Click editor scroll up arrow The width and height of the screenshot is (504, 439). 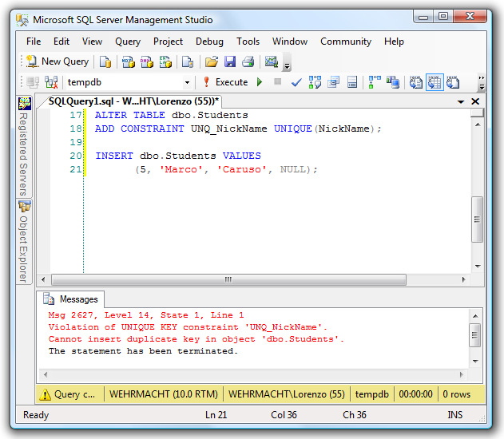[478, 125]
